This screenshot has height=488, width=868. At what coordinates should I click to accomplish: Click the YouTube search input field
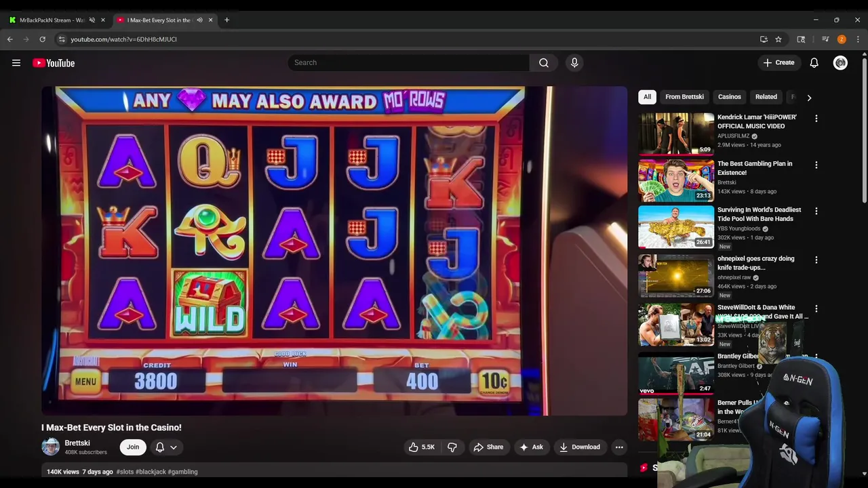(409, 62)
